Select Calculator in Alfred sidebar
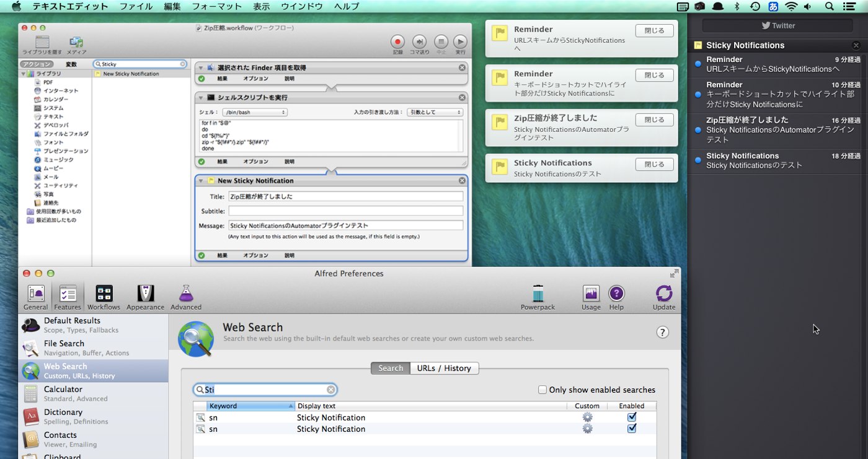868x459 pixels. click(93, 394)
